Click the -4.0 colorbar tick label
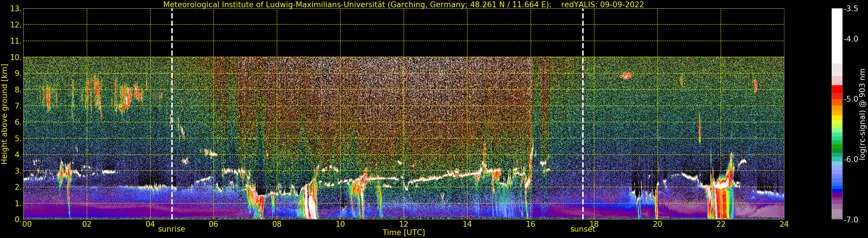The image size is (868, 238). coord(851,39)
